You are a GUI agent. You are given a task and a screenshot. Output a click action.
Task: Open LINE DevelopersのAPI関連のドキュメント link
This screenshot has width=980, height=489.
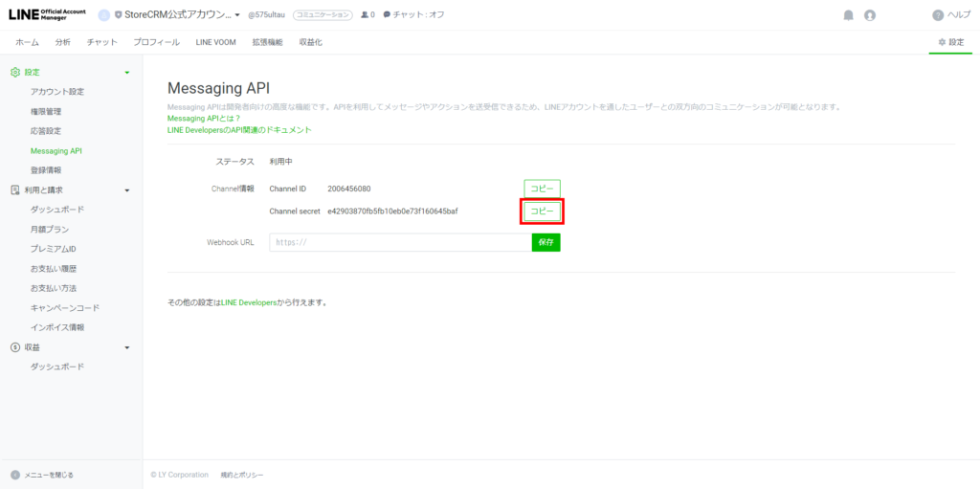coord(239,130)
